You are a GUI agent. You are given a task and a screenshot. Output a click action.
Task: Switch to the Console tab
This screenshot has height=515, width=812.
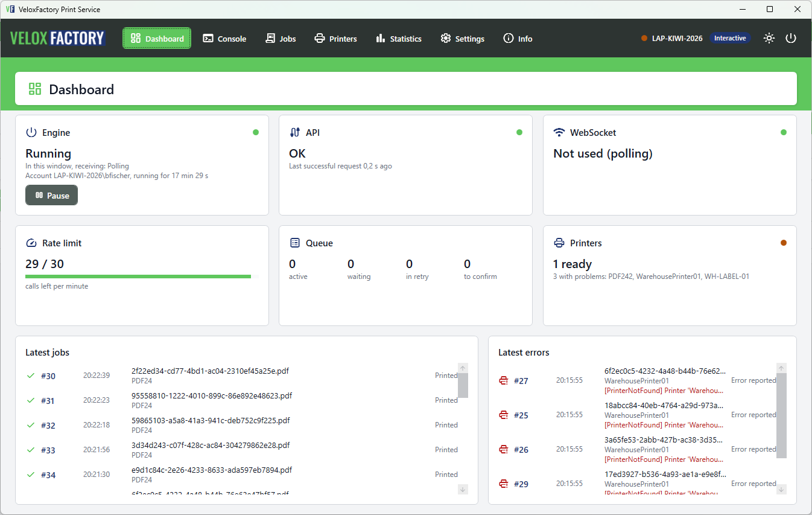pos(224,38)
